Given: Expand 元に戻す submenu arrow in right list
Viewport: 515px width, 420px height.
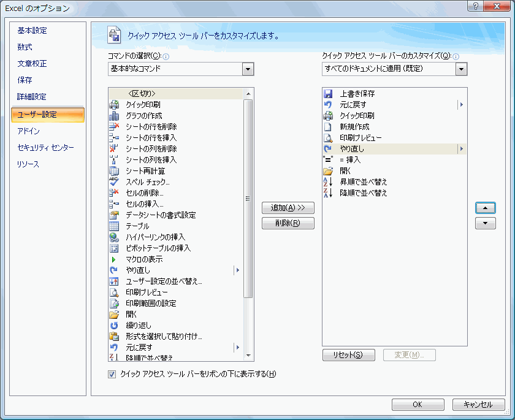Looking at the screenshot, I should click(462, 105).
